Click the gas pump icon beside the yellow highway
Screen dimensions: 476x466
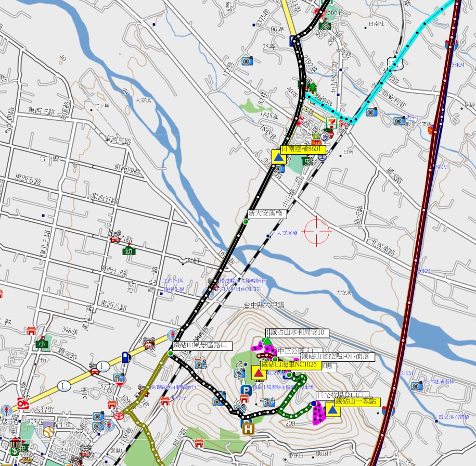(x=125, y=357)
